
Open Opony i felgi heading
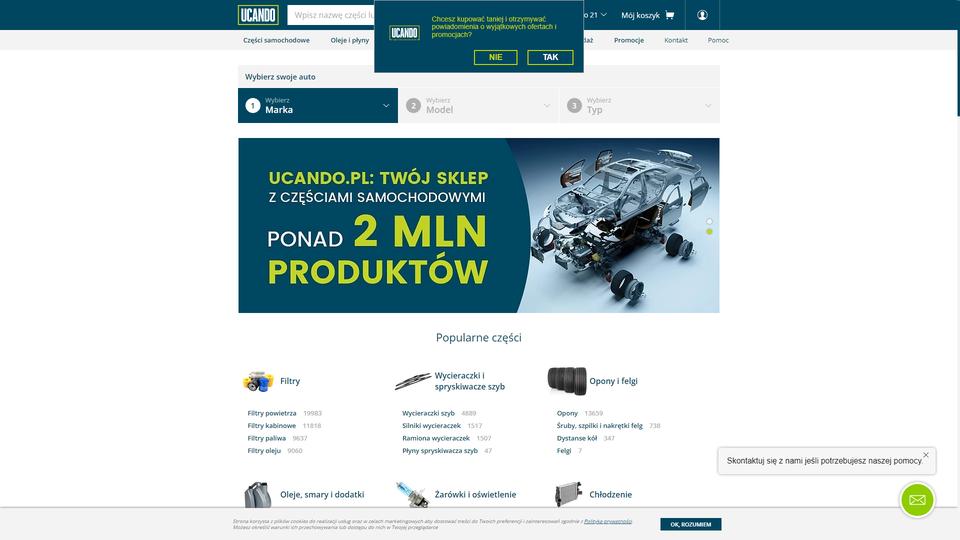613,381
